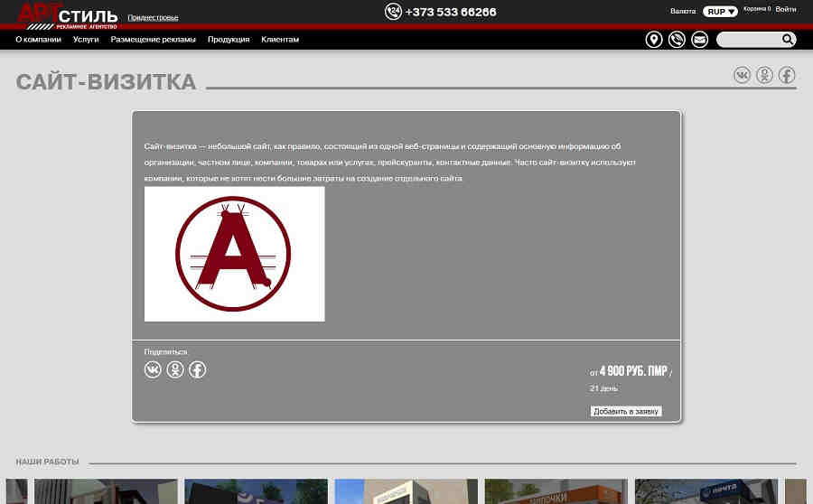
Task: Click the search magnifier icon
Action: pyautogui.click(x=788, y=40)
